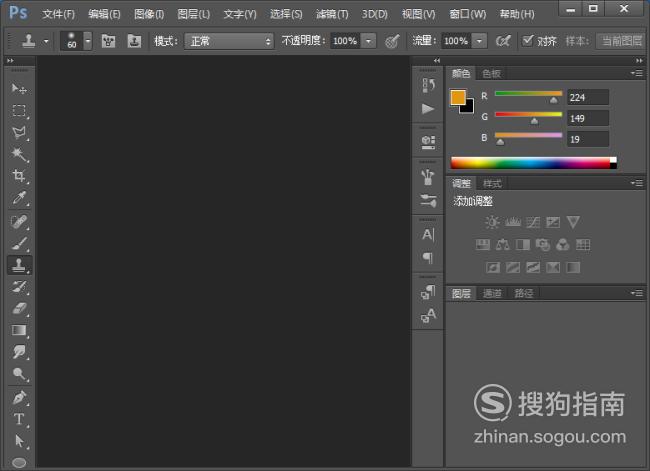This screenshot has width=650, height=471.
Task: Add a Levels adjustment
Action: [x=512, y=222]
